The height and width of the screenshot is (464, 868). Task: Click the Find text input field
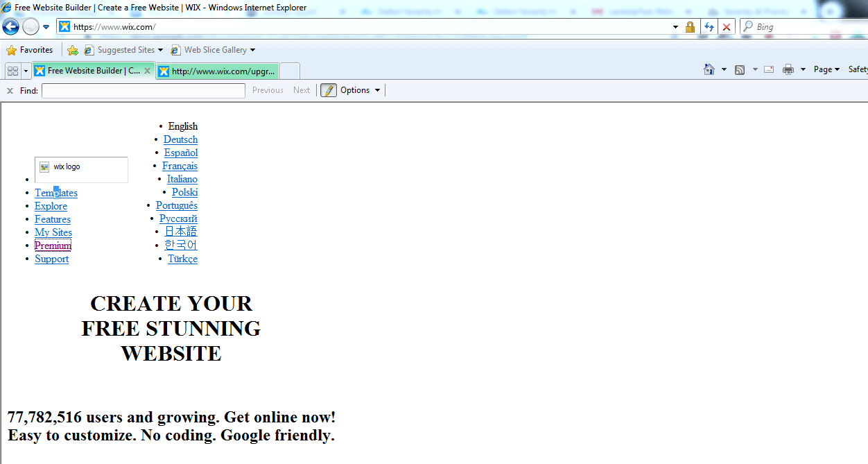pos(144,90)
